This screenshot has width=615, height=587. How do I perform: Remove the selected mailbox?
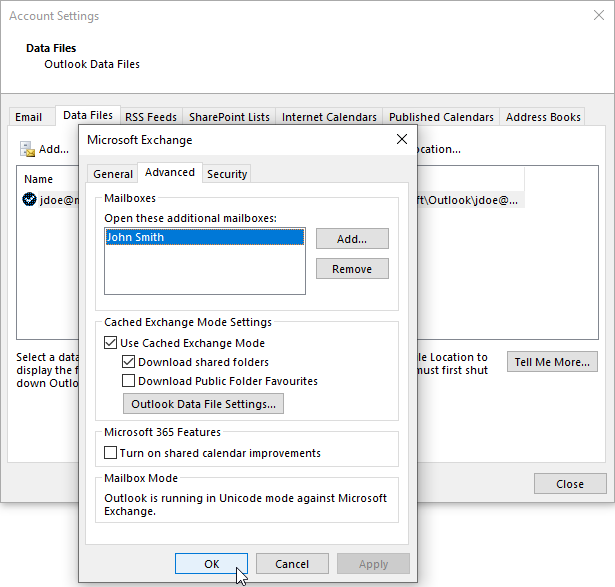pos(352,269)
